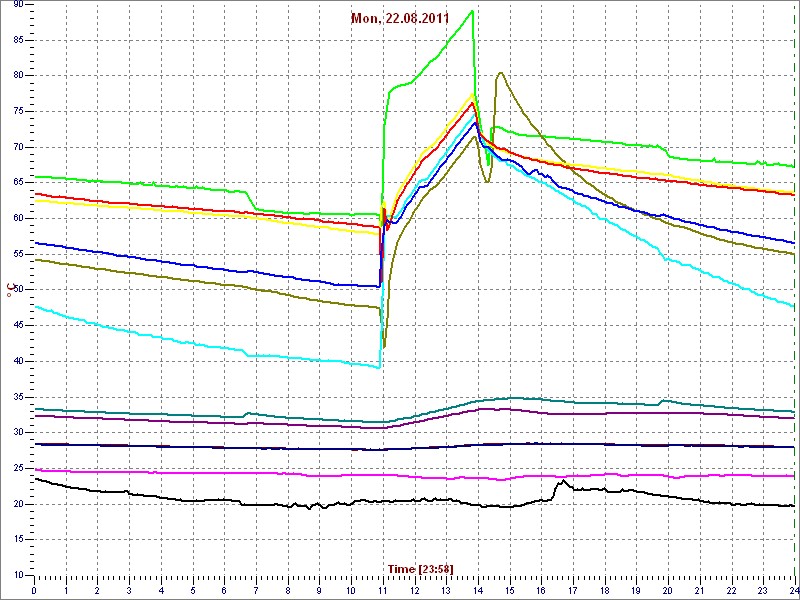This screenshot has height=600, width=800.
Task: Select hour 21 on the time axis
Action: (699, 590)
